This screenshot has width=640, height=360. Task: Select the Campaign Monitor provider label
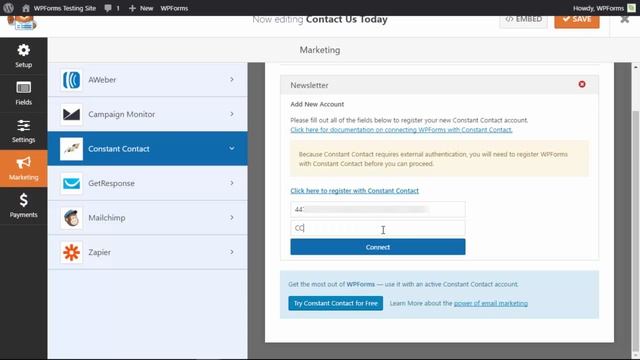click(122, 114)
